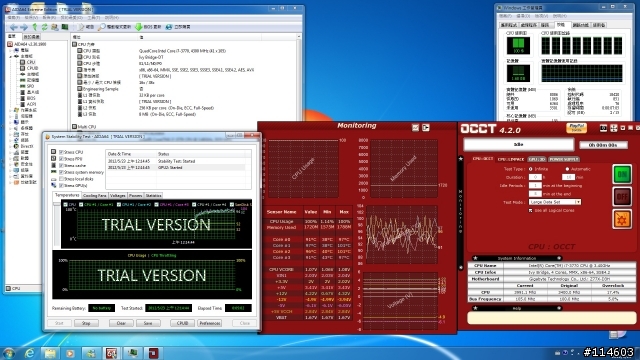Click the Duration minutes input field in OCCT
This screenshot has width=640, height=360.
568,177
